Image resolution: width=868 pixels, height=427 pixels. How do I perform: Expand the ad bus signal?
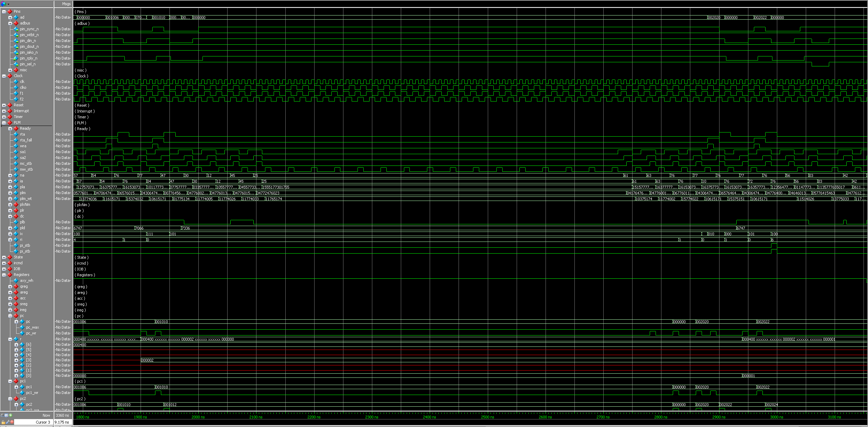pyautogui.click(x=10, y=17)
